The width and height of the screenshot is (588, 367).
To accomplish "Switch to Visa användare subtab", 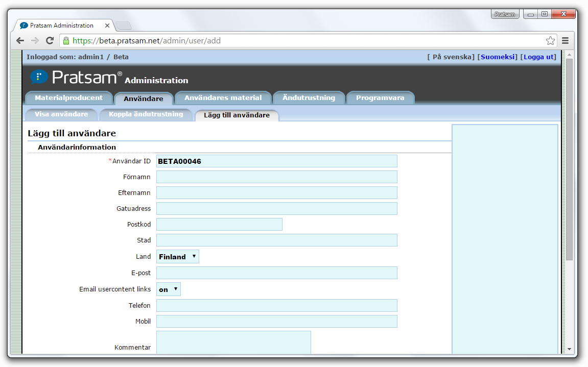I will pos(61,114).
